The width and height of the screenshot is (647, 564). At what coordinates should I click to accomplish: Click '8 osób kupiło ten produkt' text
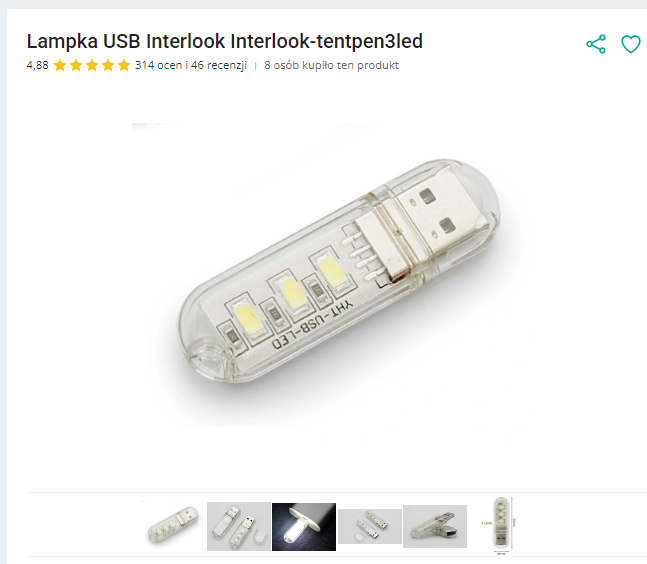click(x=332, y=66)
